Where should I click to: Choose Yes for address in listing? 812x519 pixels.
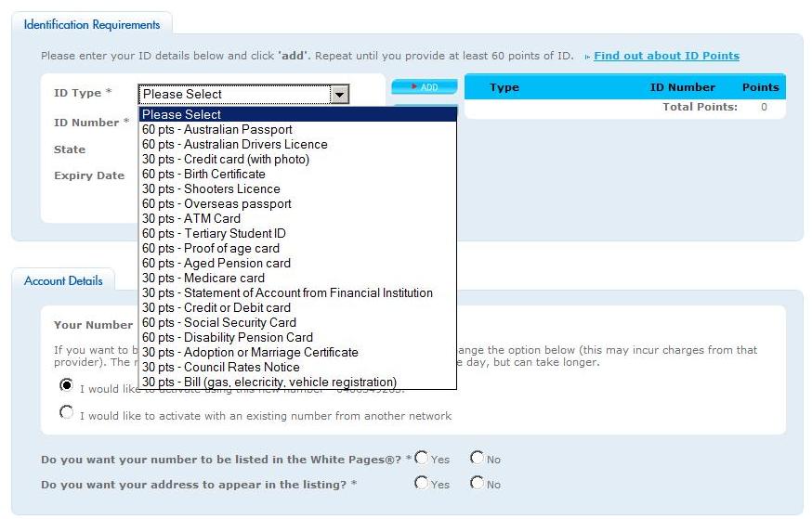[422, 483]
